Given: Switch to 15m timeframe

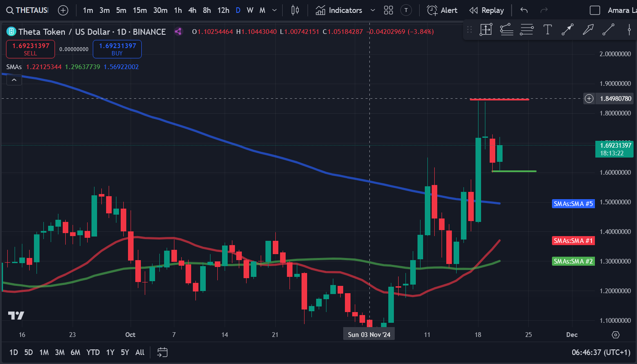Looking at the screenshot, I should point(140,10).
